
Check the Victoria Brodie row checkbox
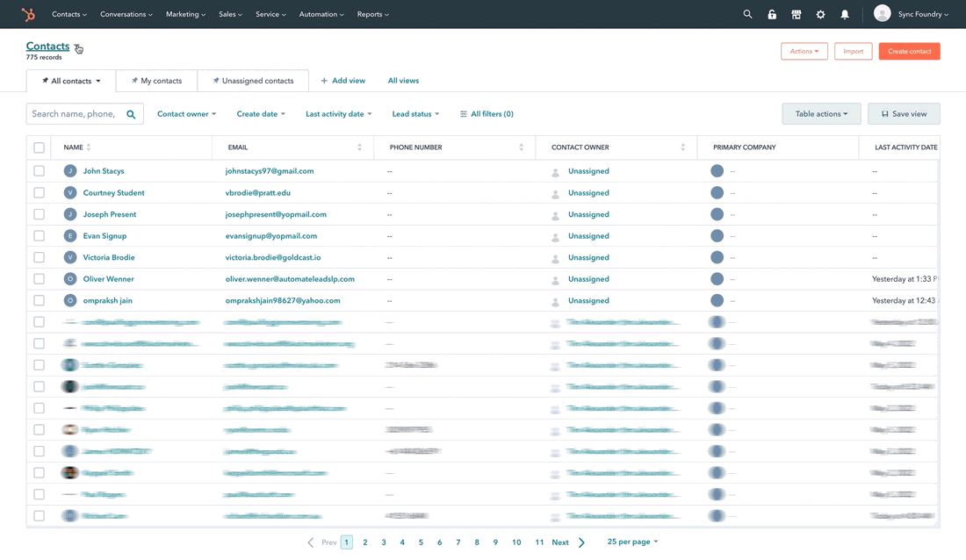pyautogui.click(x=39, y=257)
